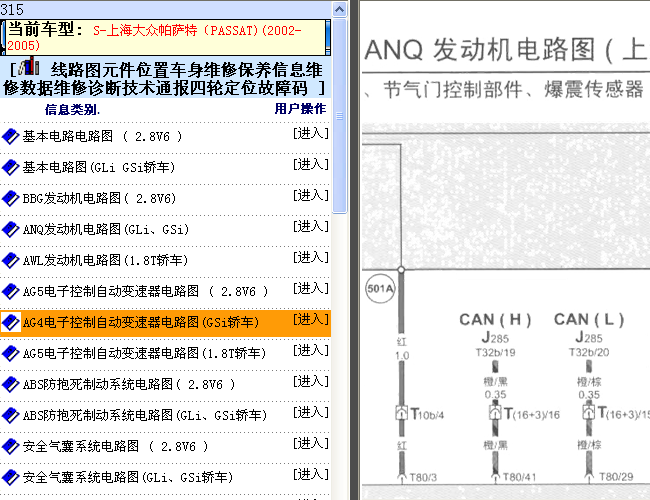Click book icon beside ANQ发动机电路图

[10, 229]
